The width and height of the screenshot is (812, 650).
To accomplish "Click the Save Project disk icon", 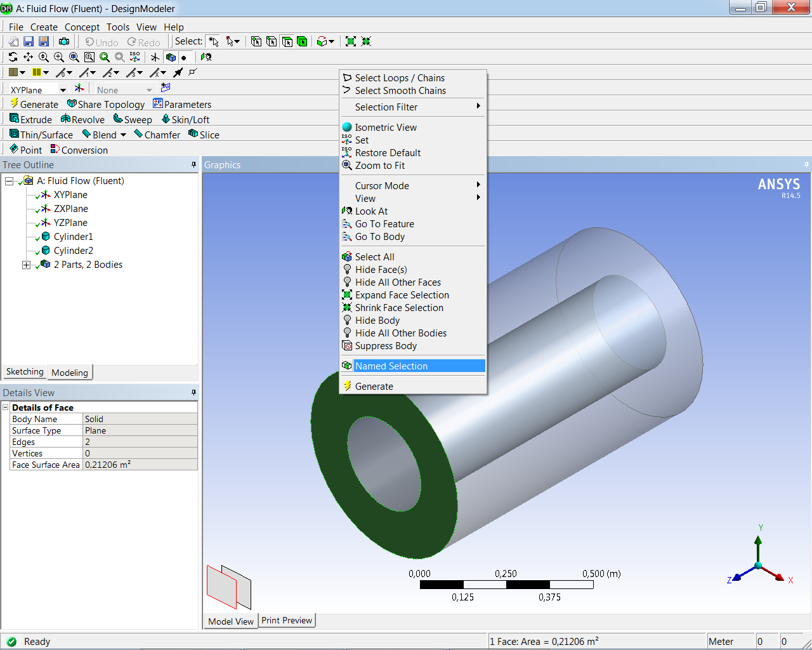I will 29,41.
